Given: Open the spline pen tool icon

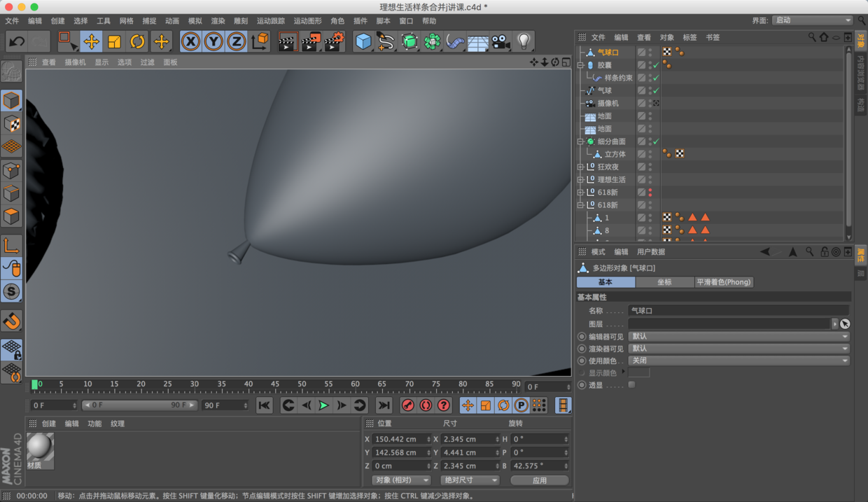Looking at the screenshot, I should [386, 41].
